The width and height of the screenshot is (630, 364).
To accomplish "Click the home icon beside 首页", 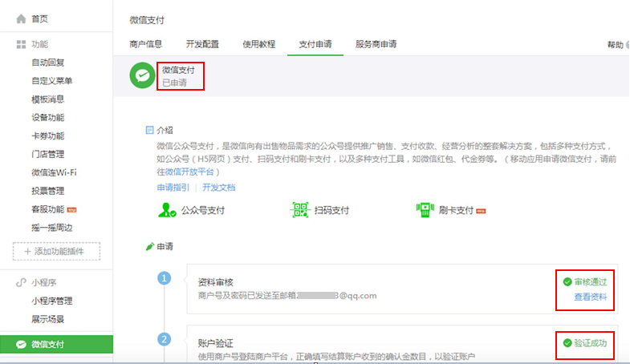I will click(21, 19).
